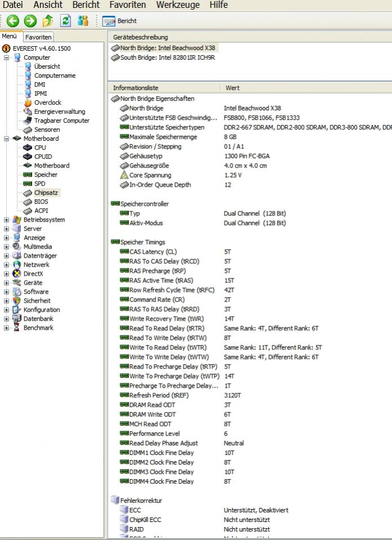Open the Ansicht menu
The width and height of the screenshot is (392, 540).
point(48,5)
